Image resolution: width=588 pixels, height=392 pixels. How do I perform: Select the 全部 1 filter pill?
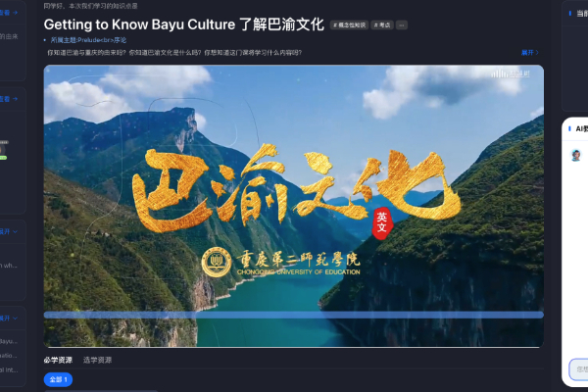click(x=58, y=379)
